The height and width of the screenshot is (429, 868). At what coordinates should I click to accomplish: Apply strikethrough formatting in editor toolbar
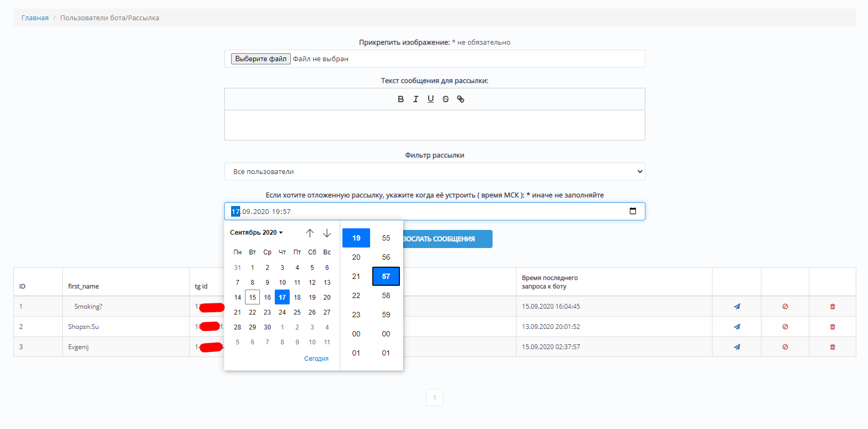pos(446,99)
